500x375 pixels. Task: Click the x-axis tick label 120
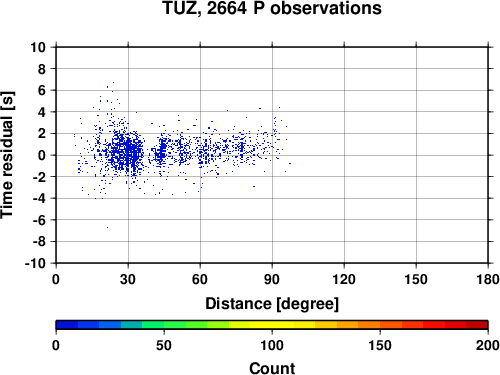(344, 279)
